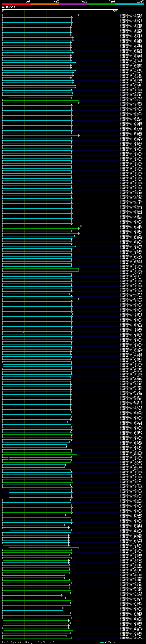Select hit UniRef100_B2YI04
Viewport: 146px width, 644px height.
[131, 326]
